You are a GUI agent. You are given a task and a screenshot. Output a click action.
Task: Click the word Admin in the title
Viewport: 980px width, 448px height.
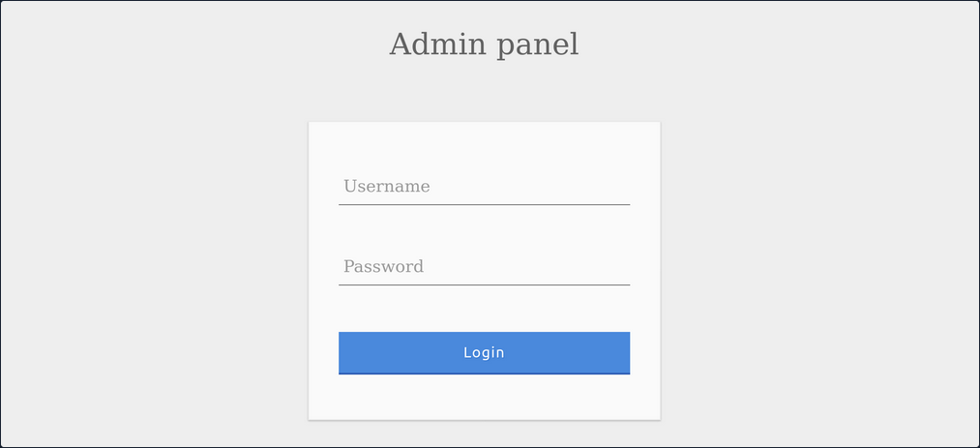pyautogui.click(x=437, y=45)
